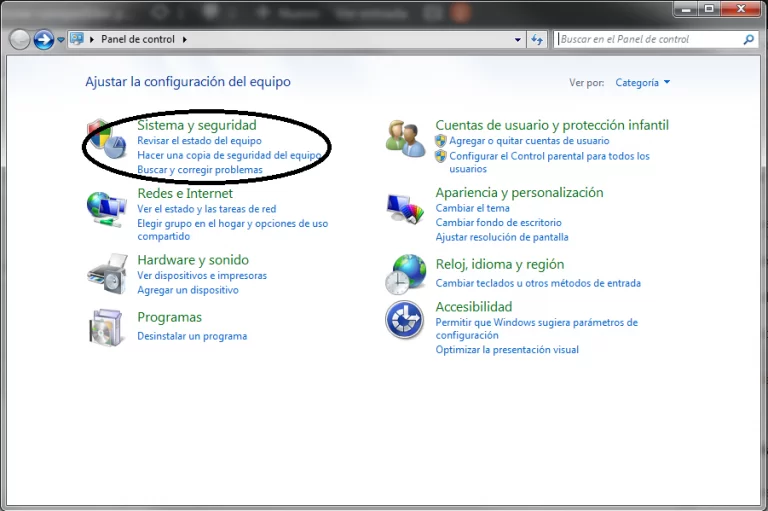Viewport: 768px width, 511px height.
Task: Click the arrow after Panel de control breadcrumb
Action: pyautogui.click(x=184, y=40)
